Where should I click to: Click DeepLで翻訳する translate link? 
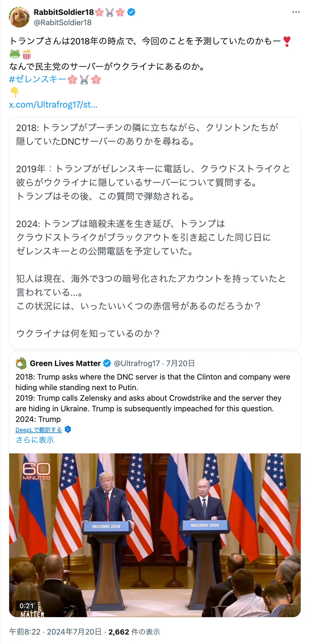tap(39, 430)
